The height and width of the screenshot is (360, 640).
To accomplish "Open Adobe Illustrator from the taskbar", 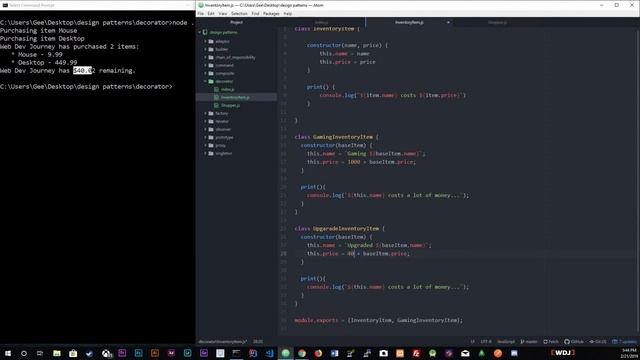I will pos(155,353).
